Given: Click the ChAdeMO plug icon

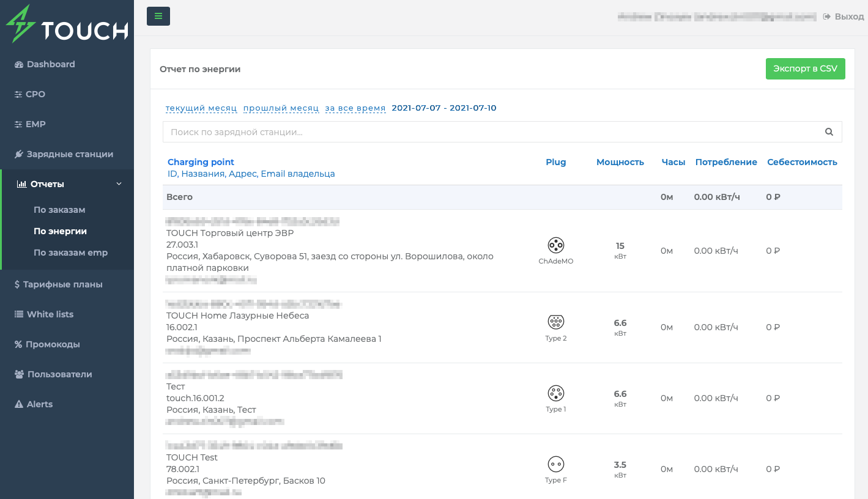Looking at the screenshot, I should [x=556, y=246].
